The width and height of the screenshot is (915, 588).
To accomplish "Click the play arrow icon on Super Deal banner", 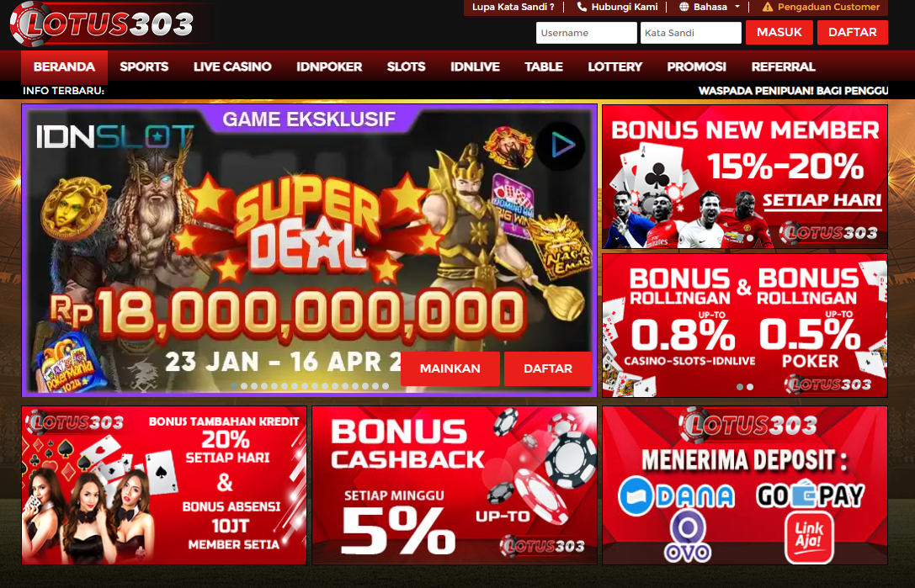I will [x=561, y=146].
